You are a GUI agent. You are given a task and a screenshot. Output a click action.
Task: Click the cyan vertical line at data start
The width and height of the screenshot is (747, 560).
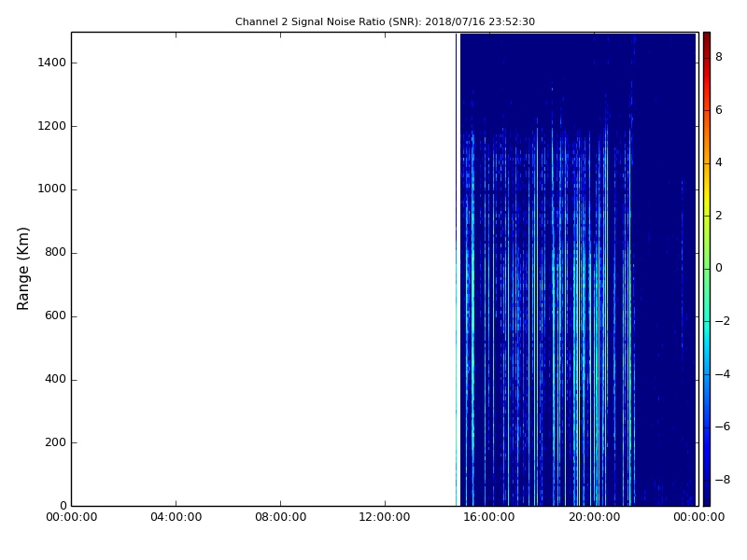coord(456,381)
